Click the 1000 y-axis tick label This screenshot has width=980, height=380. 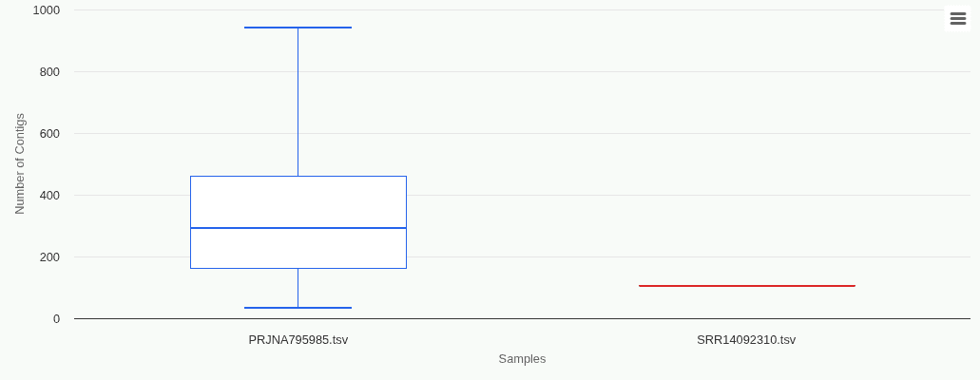(x=46, y=10)
